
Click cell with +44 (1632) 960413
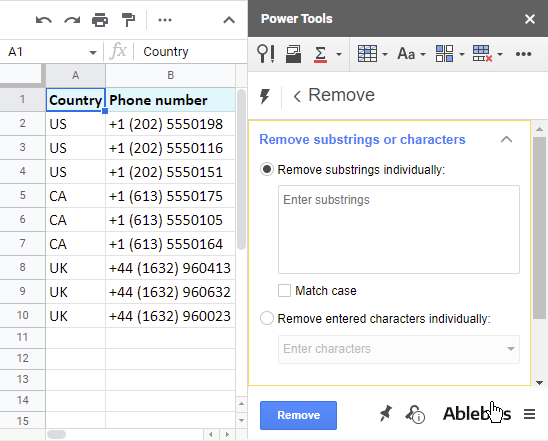(x=171, y=268)
